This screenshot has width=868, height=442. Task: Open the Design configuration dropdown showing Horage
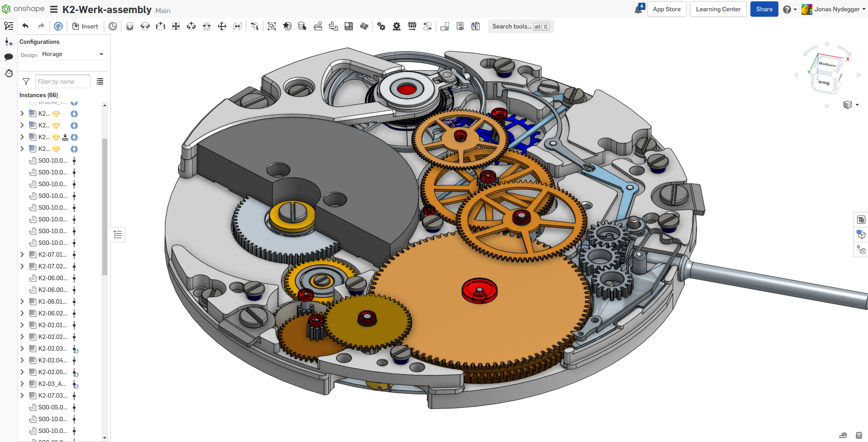coord(73,54)
